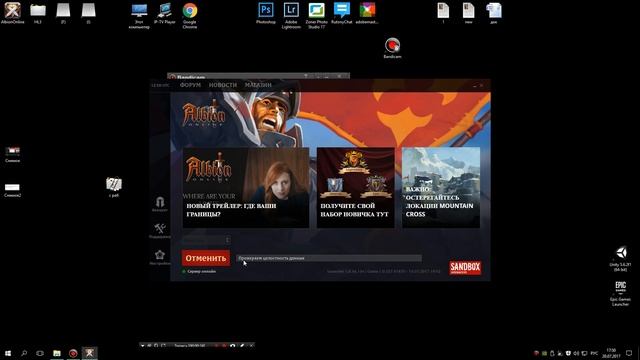Viewport: 640px width, 360px height.
Task: Switch to Bandicam on the taskbar
Action: pyautogui.click(x=73, y=353)
